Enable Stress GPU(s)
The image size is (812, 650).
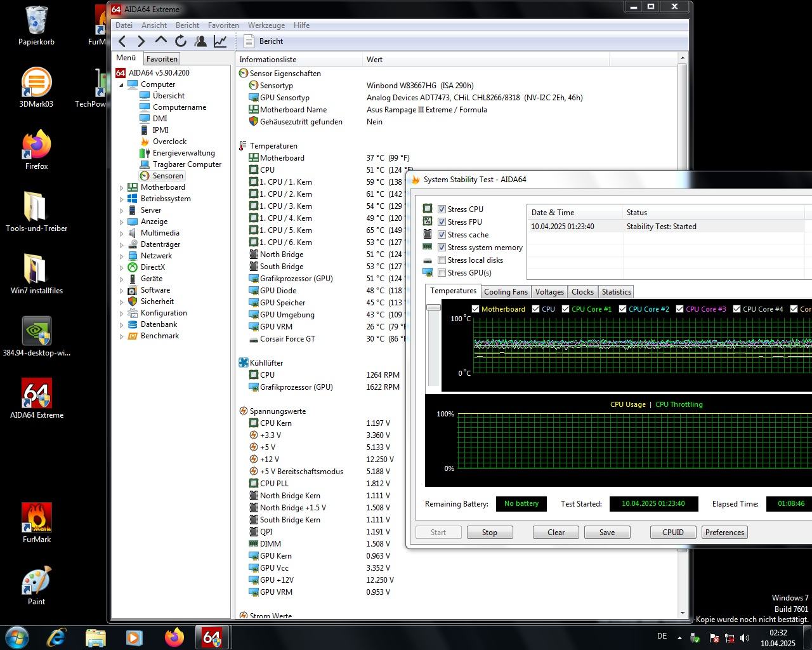coord(442,272)
